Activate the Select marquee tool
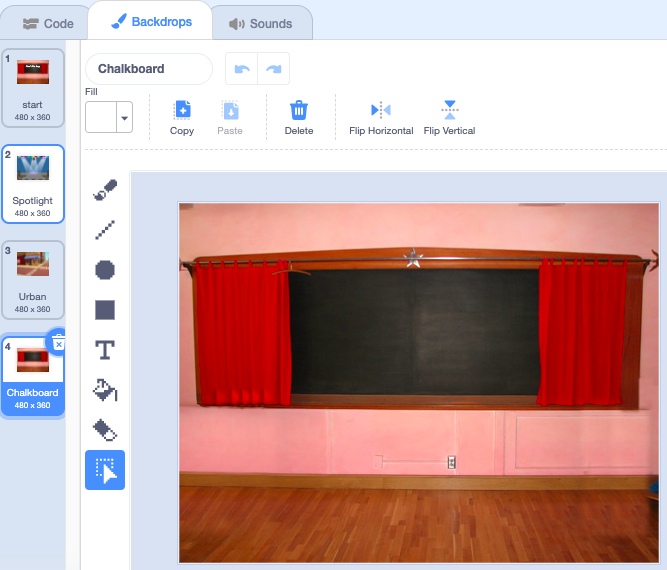This screenshot has width=667, height=570. [105, 470]
